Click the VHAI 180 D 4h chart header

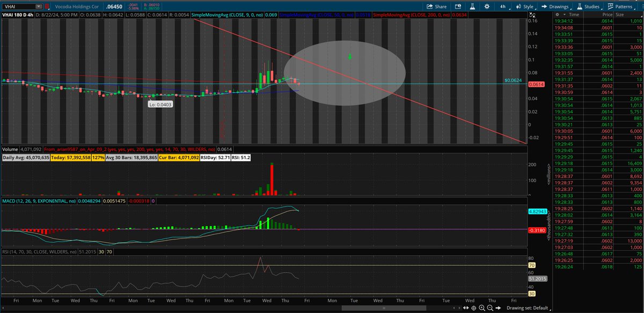click(17, 15)
